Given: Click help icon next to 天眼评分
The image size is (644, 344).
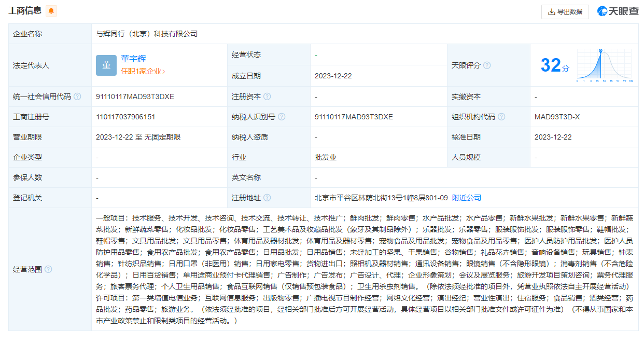Looking at the screenshot, I should 487,65.
